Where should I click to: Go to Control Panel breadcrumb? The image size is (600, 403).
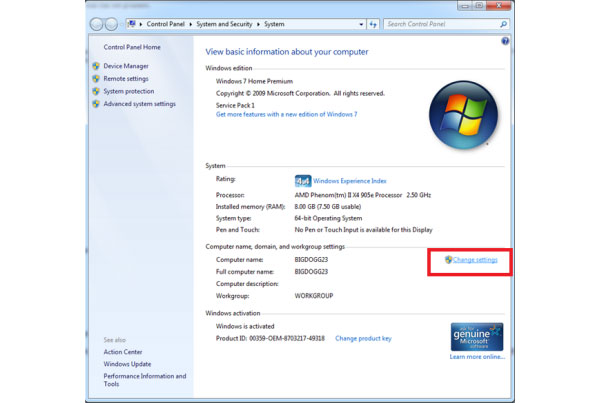(x=165, y=24)
